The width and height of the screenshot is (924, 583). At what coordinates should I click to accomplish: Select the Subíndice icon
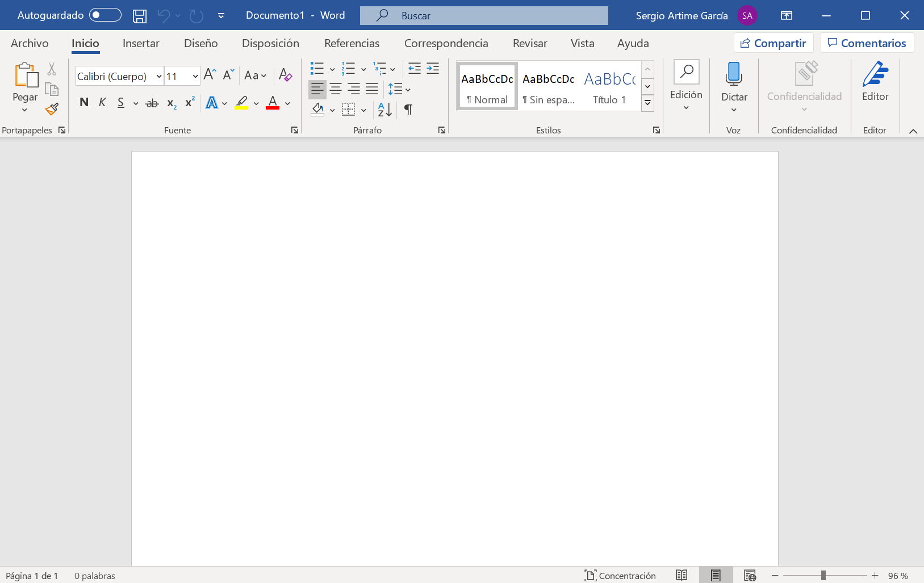point(170,103)
